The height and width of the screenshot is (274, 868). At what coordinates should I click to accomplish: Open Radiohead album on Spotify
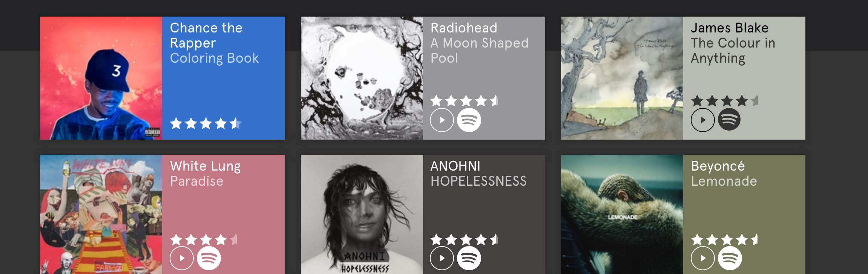tap(469, 120)
